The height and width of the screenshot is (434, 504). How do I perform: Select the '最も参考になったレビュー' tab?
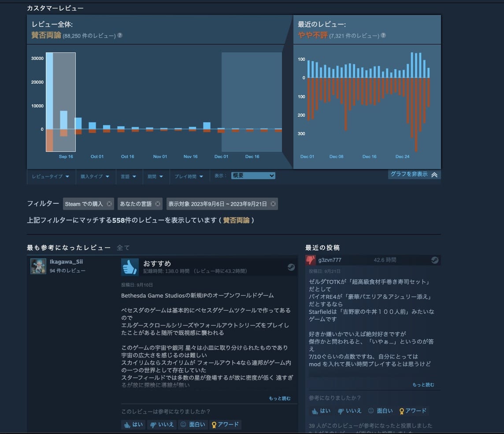69,248
